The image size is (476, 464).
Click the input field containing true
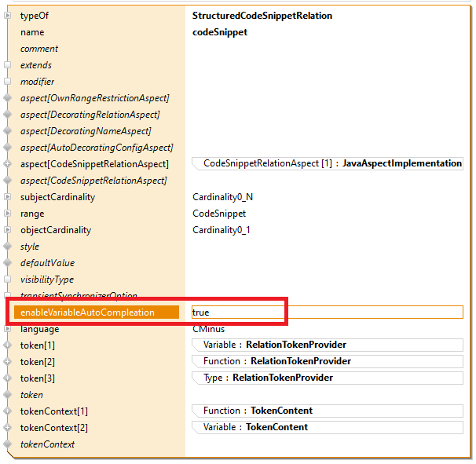point(327,312)
